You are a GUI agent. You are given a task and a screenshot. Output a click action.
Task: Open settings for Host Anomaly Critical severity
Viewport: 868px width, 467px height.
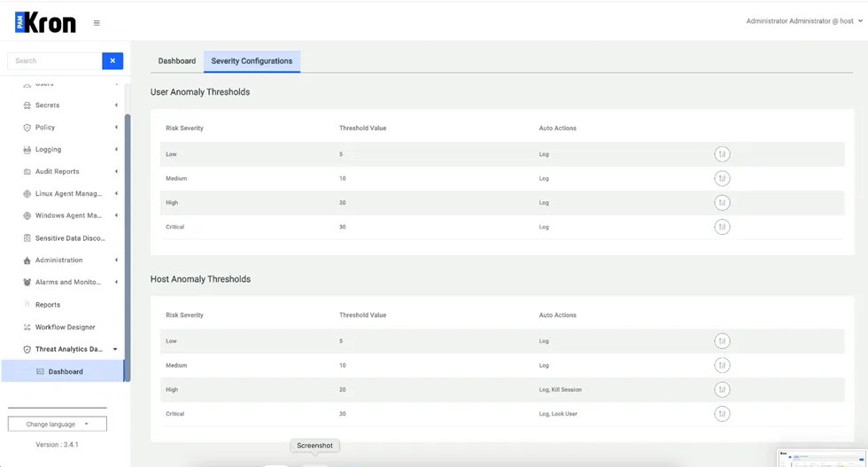coord(722,414)
